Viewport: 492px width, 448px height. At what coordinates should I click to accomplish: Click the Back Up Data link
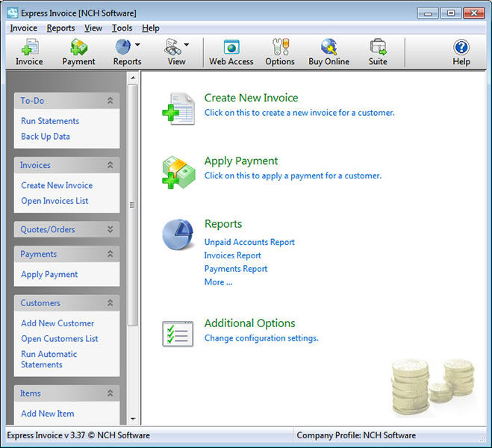point(46,137)
